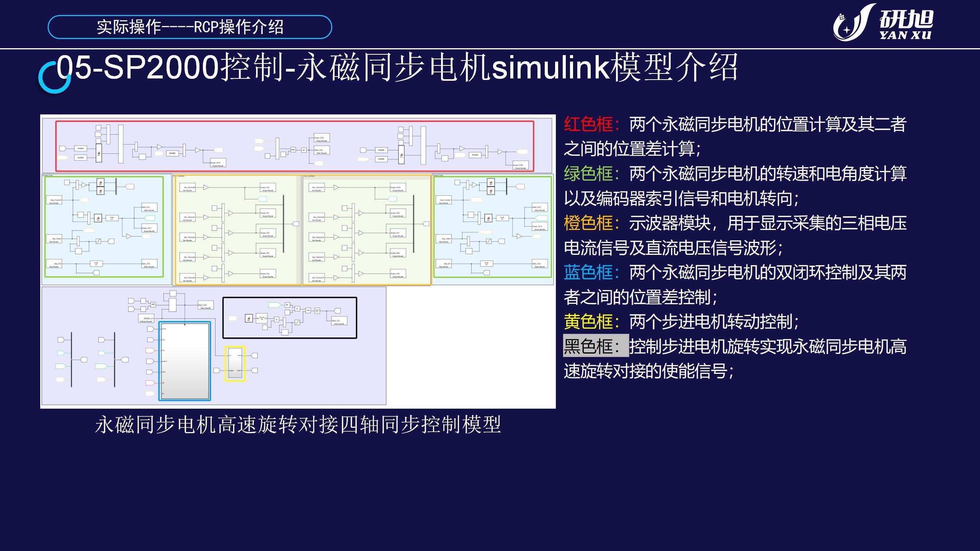
Task: Click the yellow '黄色框:' label
Action: (x=591, y=322)
